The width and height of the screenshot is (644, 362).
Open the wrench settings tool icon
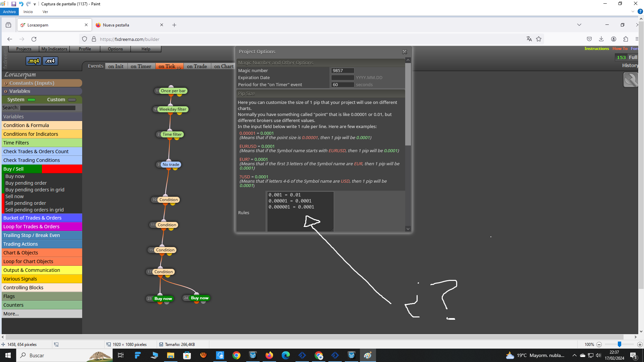[631, 80]
